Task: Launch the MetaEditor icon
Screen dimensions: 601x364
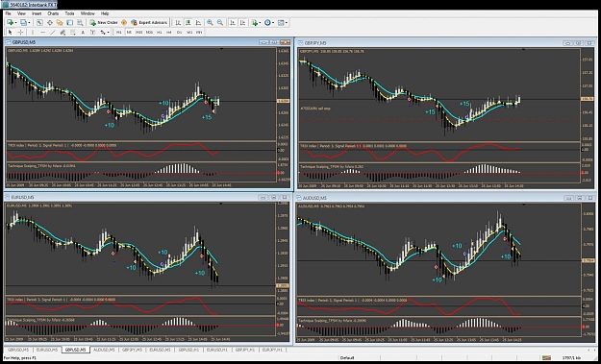Action: point(124,23)
